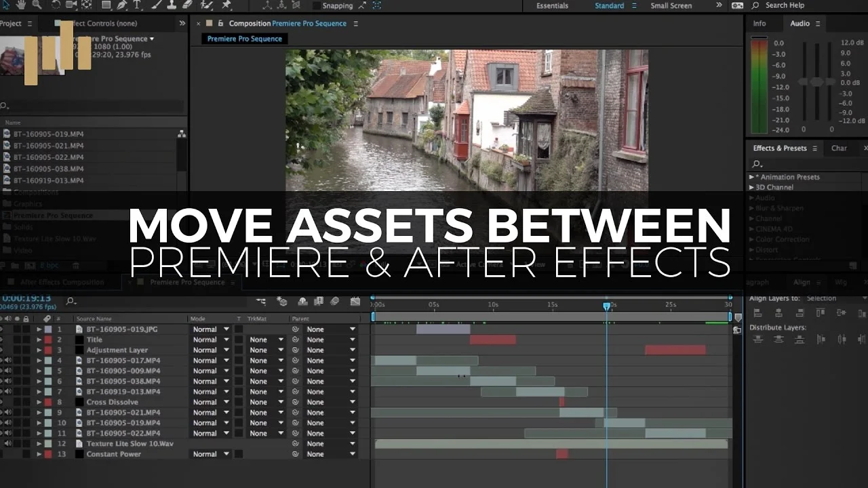
Task: Click the Local Axis Mode icon
Action: click(266, 5)
